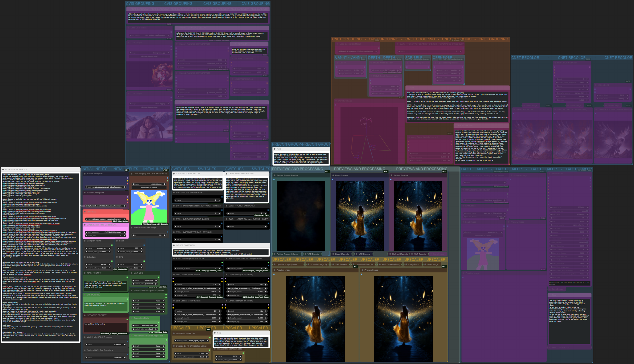Click choose file to upload in Load Image
The width and height of the screenshot is (634, 364).
[149, 188]
